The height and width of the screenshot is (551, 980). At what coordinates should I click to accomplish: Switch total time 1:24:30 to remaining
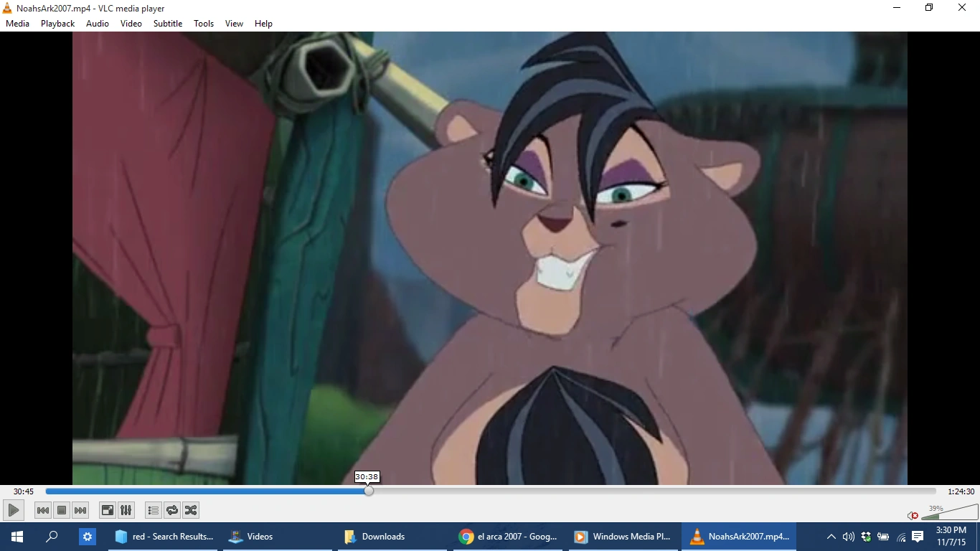[961, 491]
